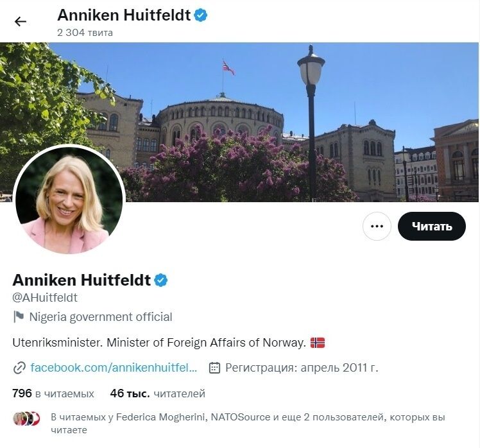Open the three-dot more options menu
Screen dimensions: 480x448
(377, 226)
